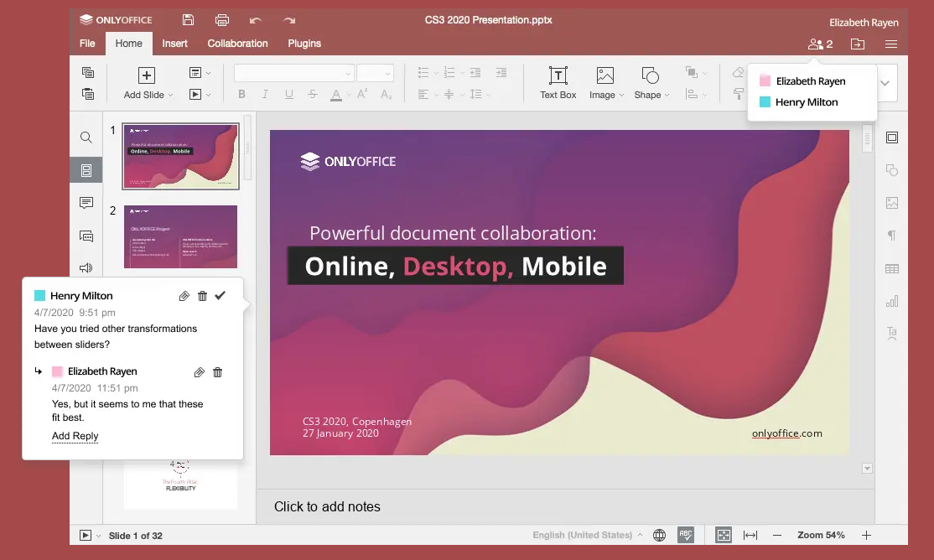
Task: Expand the Add Slide dropdown arrow
Action: click(170, 96)
